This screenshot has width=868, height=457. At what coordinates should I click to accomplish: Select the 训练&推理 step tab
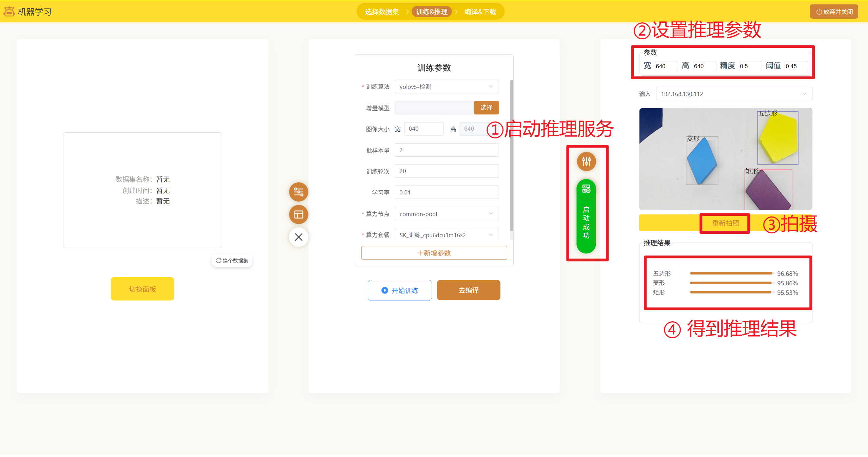432,12
